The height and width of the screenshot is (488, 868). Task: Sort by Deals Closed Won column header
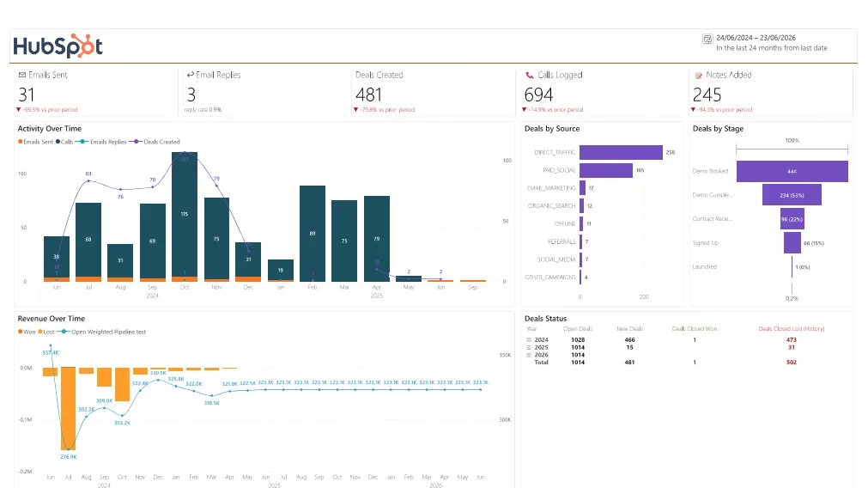[695, 329]
